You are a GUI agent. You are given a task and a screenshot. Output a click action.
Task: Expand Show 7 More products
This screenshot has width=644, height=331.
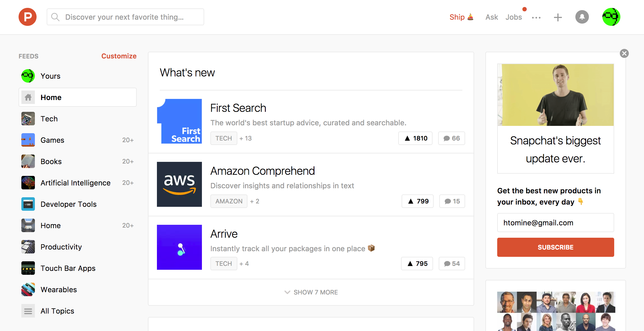pyautogui.click(x=311, y=292)
